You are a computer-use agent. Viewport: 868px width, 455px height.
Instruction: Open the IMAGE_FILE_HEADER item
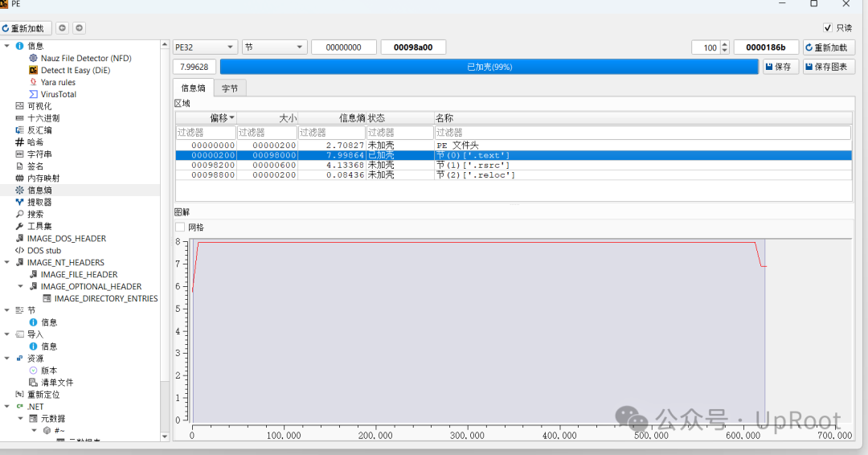point(73,275)
